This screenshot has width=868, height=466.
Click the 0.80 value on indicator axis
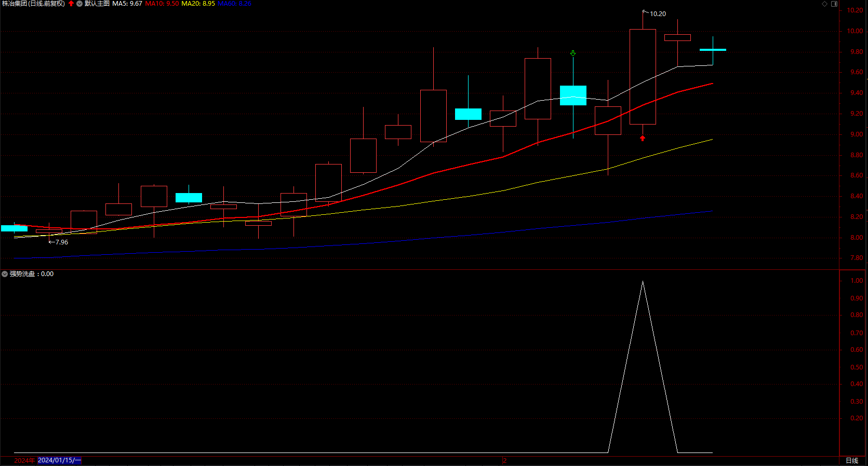coord(857,315)
